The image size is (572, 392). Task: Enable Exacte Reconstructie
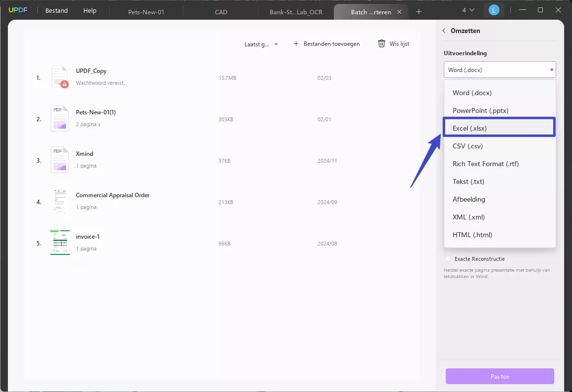pyautogui.click(x=447, y=258)
